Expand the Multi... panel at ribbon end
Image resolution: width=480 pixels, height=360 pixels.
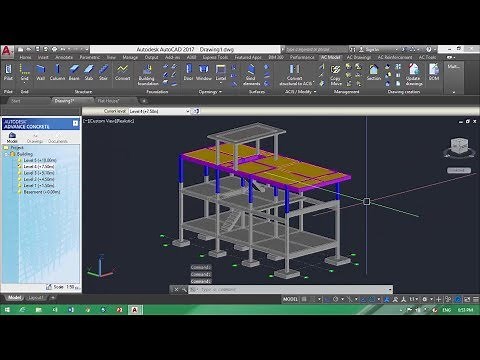coord(453,79)
